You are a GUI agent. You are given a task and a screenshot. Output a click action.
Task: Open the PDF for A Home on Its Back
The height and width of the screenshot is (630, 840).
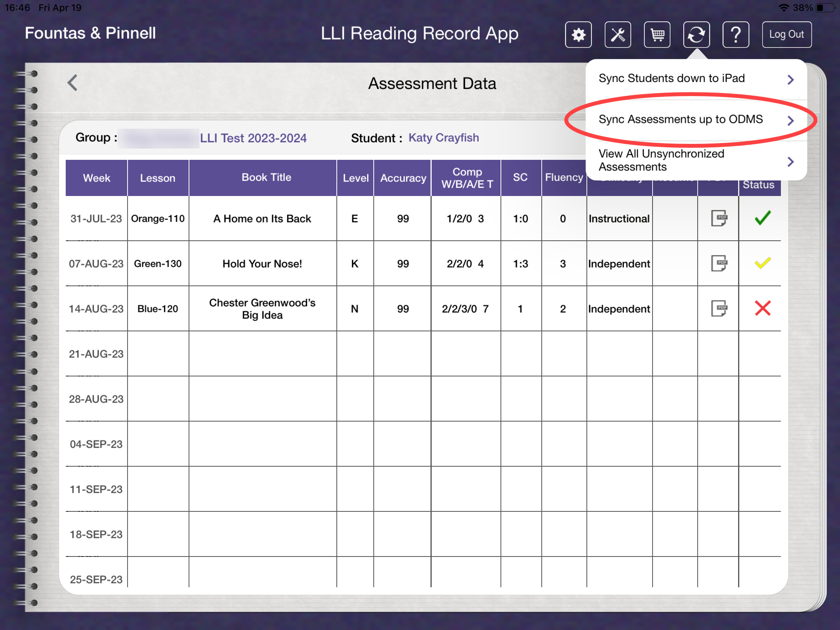718,219
